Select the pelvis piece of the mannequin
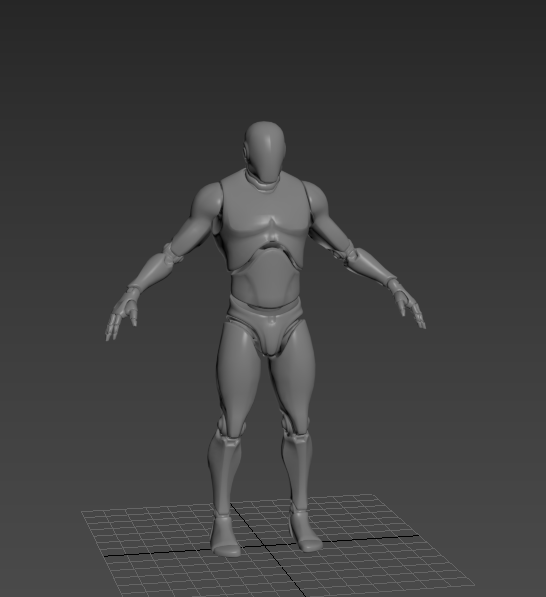Screen dimensions: 546x597 (265, 325)
